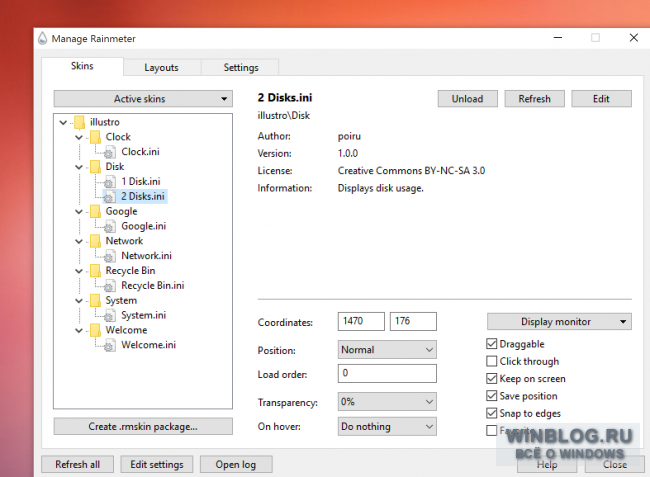Disable the Draggable checkbox
650x477 pixels.
tap(492, 344)
